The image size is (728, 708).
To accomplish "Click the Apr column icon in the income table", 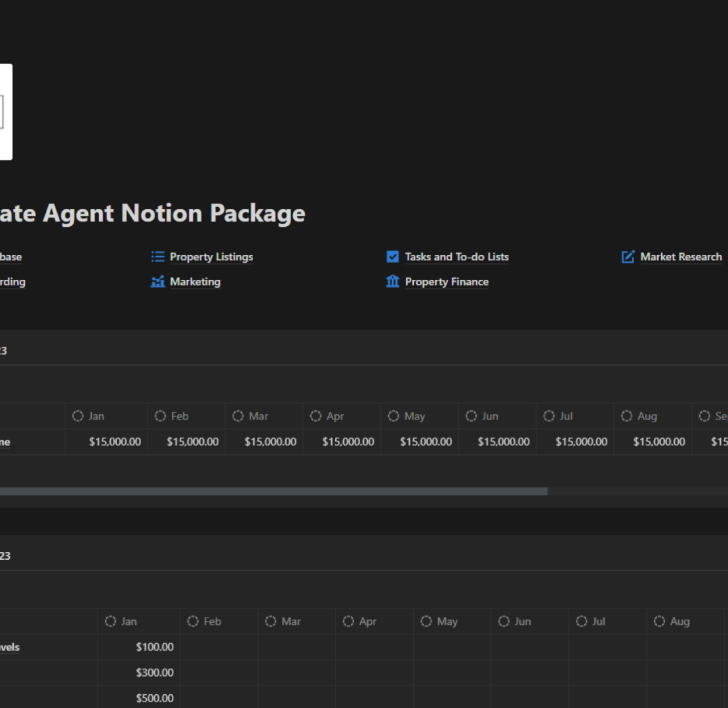I will (315, 416).
